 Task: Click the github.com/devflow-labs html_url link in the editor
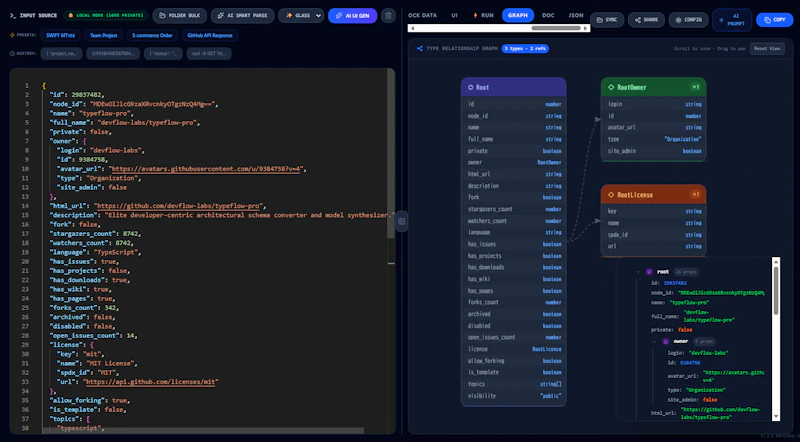(179, 206)
